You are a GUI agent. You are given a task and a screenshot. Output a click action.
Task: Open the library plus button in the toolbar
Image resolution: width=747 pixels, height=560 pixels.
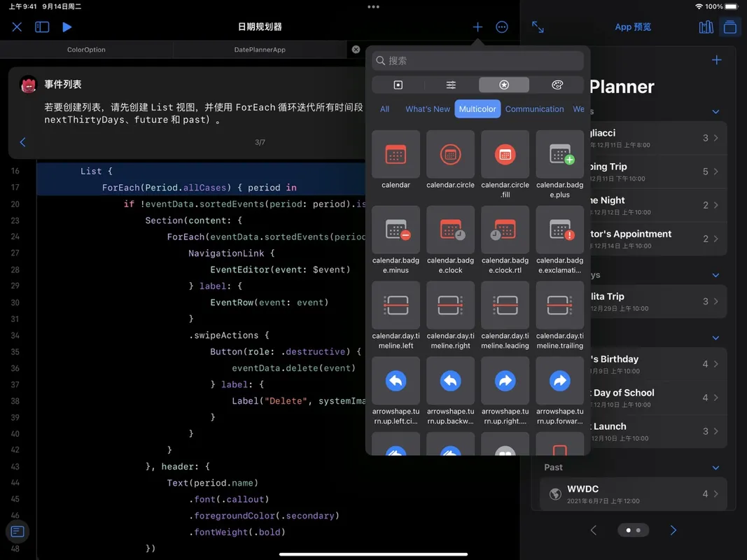point(477,27)
